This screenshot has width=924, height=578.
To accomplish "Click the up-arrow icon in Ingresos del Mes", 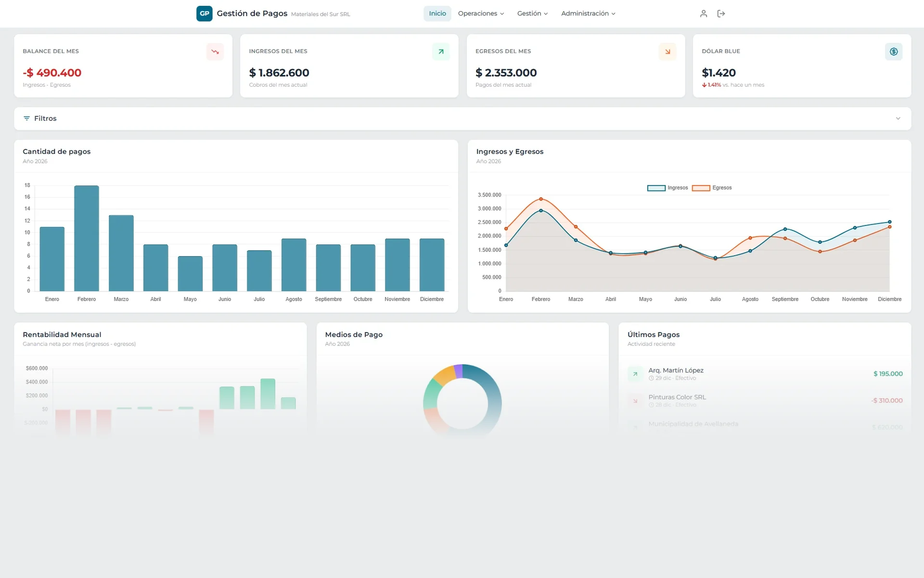I will click(441, 52).
